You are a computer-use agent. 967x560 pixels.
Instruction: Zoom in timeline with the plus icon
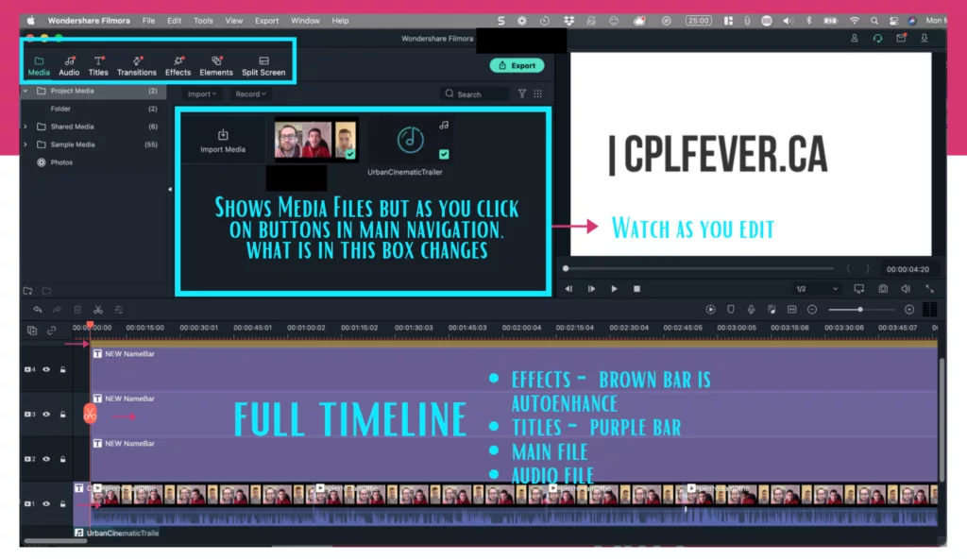[x=909, y=310]
